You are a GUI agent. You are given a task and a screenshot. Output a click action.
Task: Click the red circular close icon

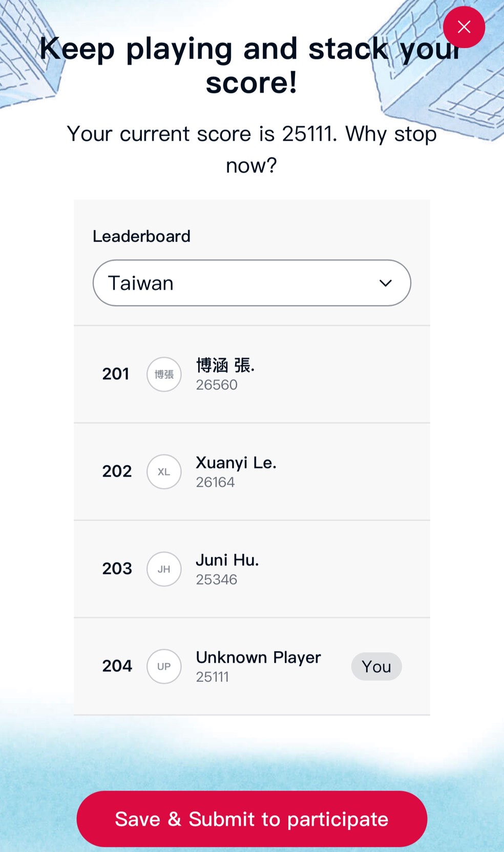coord(464,27)
